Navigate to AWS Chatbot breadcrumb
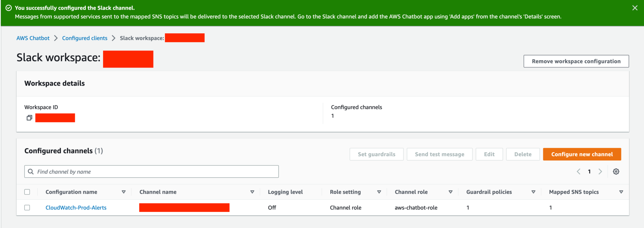Image resolution: width=644 pixels, height=228 pixels. point(33,38)
